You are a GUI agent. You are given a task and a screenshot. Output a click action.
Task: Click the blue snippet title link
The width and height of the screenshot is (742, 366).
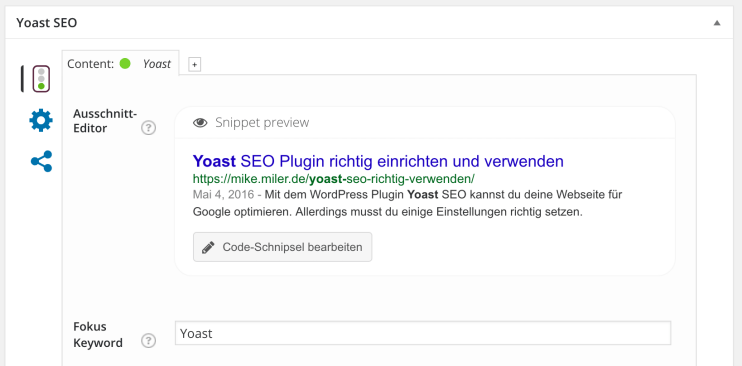378,161
